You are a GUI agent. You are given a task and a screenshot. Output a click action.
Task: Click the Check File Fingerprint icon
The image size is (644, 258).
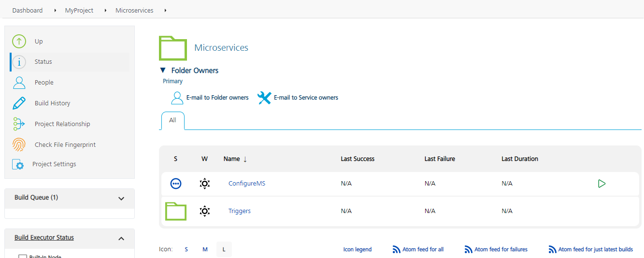(x=19, y=145)
